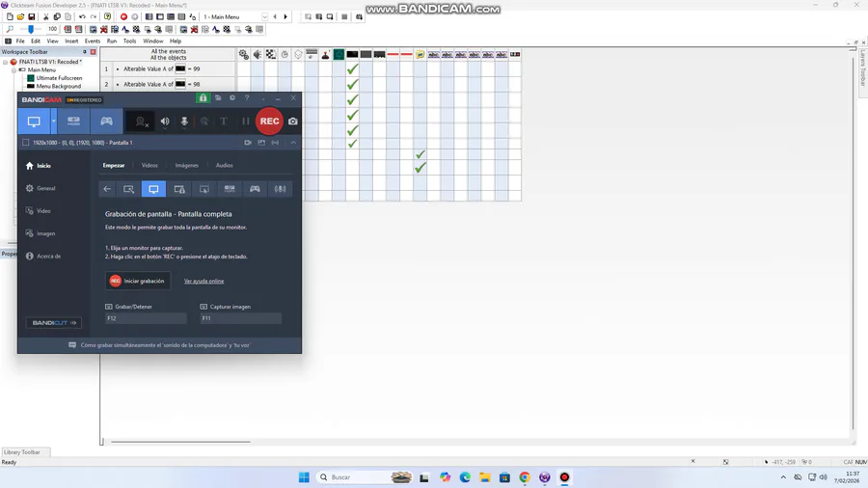Screen dimensions: 868x488
Task: Click the Grabar/Detener hotkey field showing F12
Action: coord(146,318)
